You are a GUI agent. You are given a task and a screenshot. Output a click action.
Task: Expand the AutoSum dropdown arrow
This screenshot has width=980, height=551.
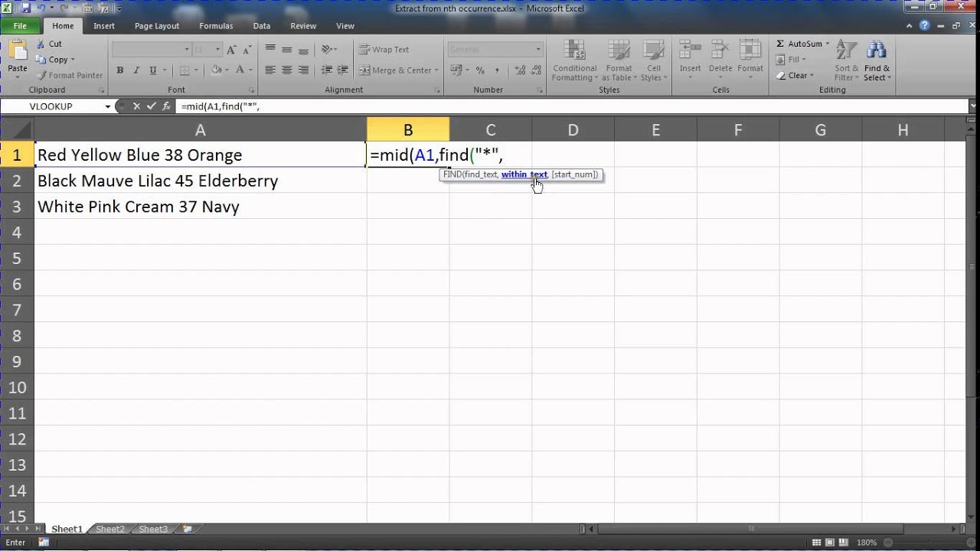pos(828,44)
